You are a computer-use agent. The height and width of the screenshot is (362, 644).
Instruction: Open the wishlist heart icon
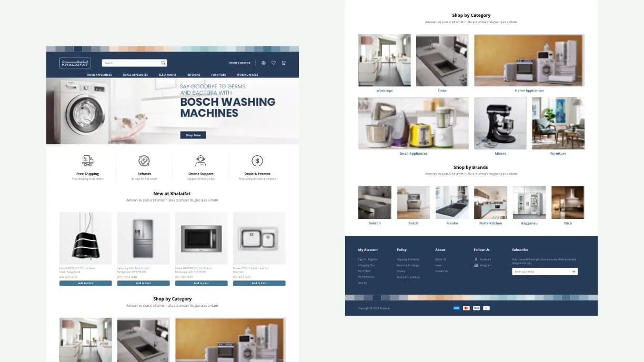pos(273,63)
